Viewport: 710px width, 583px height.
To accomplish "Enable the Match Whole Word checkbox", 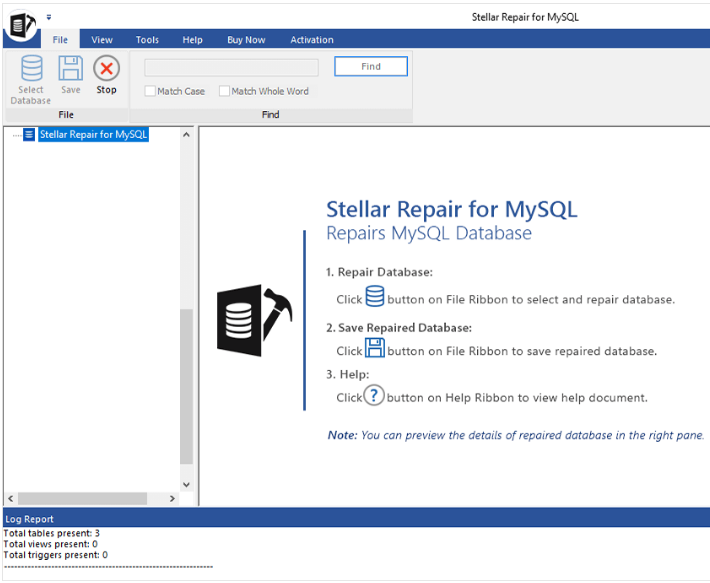I will click(x=224, y=91).
